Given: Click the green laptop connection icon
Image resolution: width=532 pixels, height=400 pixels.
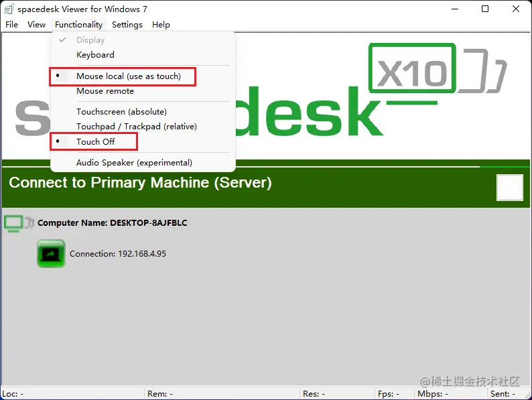Looking at the screenshot, I should (x=51, y=254).
